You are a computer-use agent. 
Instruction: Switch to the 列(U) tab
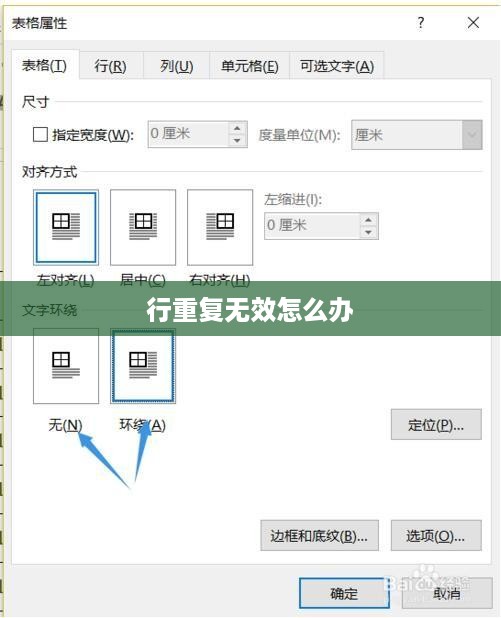(x=177, y=66)
